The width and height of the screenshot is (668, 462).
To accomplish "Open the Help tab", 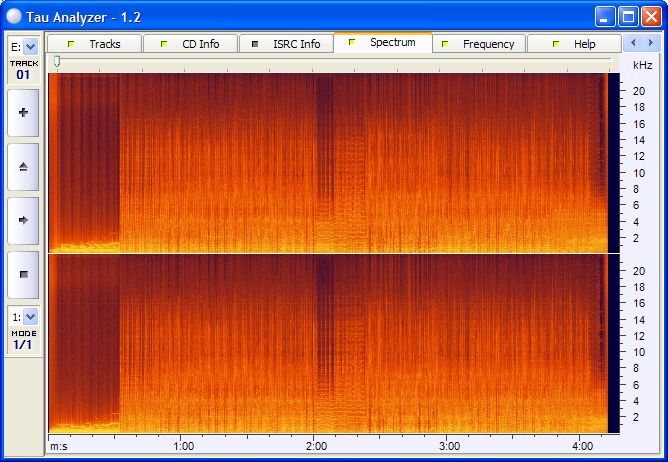I will click(574, 44).
